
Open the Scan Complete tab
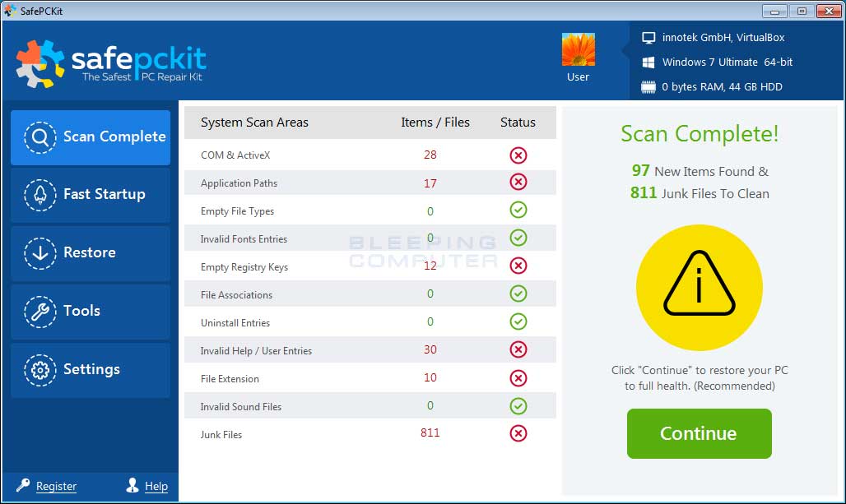[x=91, y=137]
